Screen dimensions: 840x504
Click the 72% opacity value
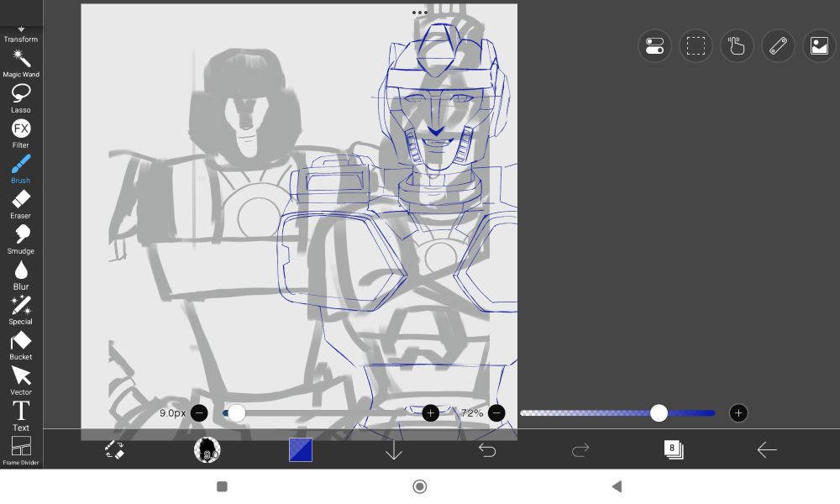tap(472, 413)
